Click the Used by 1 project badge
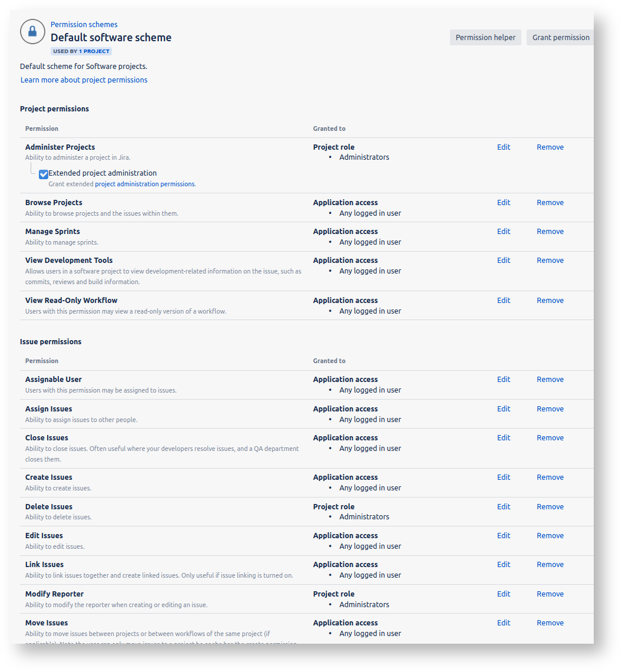 click(x=81, y=51)
